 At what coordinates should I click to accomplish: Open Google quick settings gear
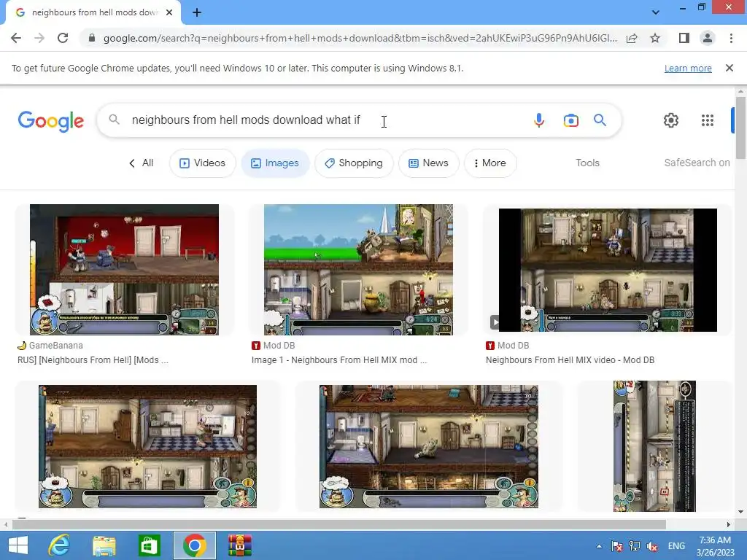(x=671, y=120)
